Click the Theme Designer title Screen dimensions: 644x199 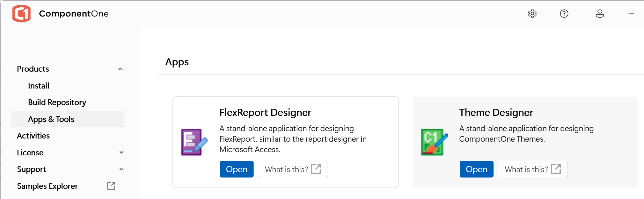click(496, 113)
